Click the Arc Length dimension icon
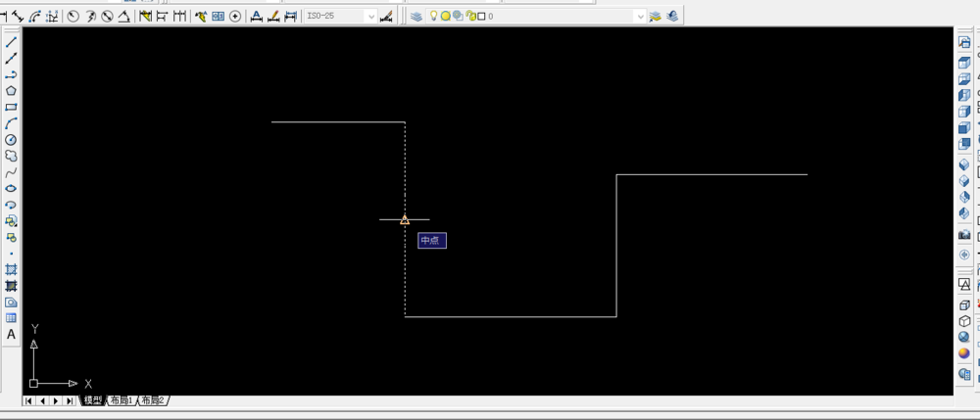This screenshot has width=980, height=420. pos(35,17)
